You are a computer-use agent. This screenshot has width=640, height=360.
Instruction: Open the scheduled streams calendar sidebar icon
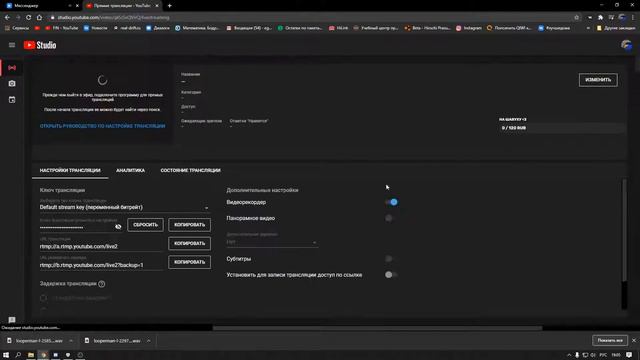tap(12, 100)
